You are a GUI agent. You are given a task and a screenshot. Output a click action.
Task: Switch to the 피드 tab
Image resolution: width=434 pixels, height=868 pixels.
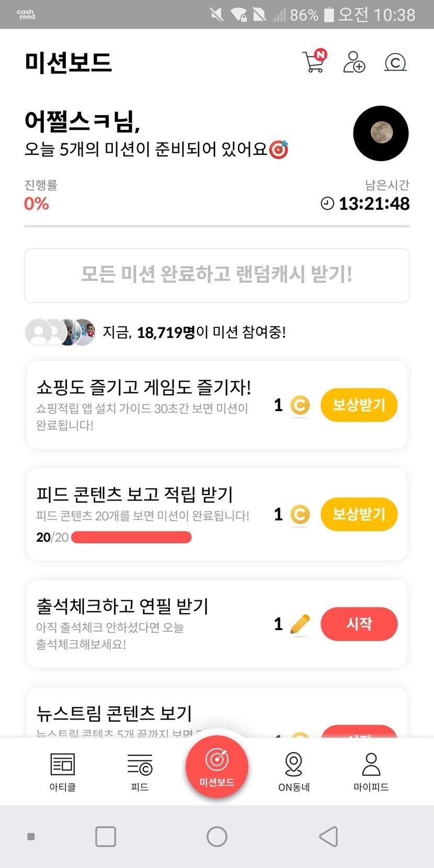(x=140, y=772)
